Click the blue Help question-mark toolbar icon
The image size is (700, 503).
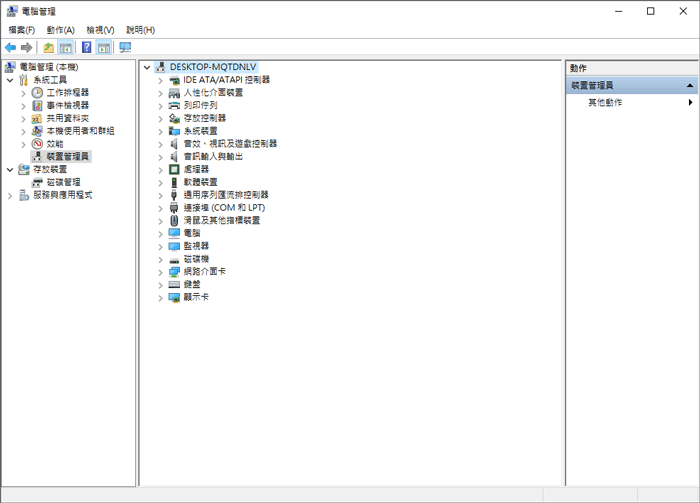point(86,47)
